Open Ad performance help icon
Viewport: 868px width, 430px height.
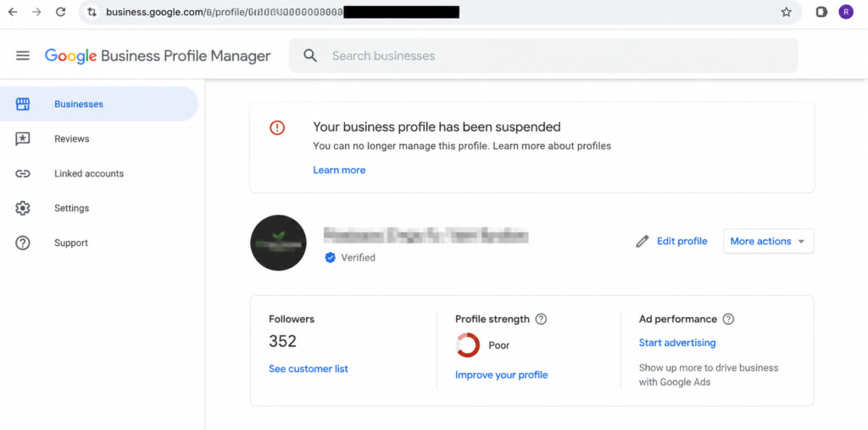(728, 319)
